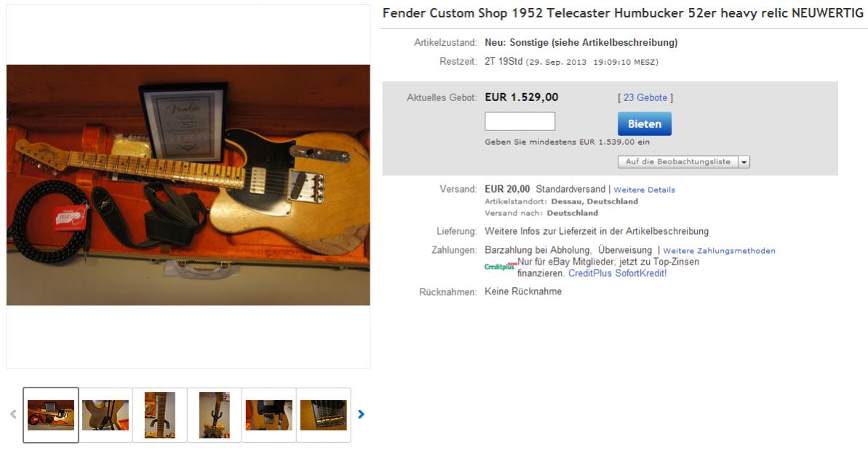Screen dimensions: 868x450
Task: Click the blue Bieten button
Action: tap(645, 124)
